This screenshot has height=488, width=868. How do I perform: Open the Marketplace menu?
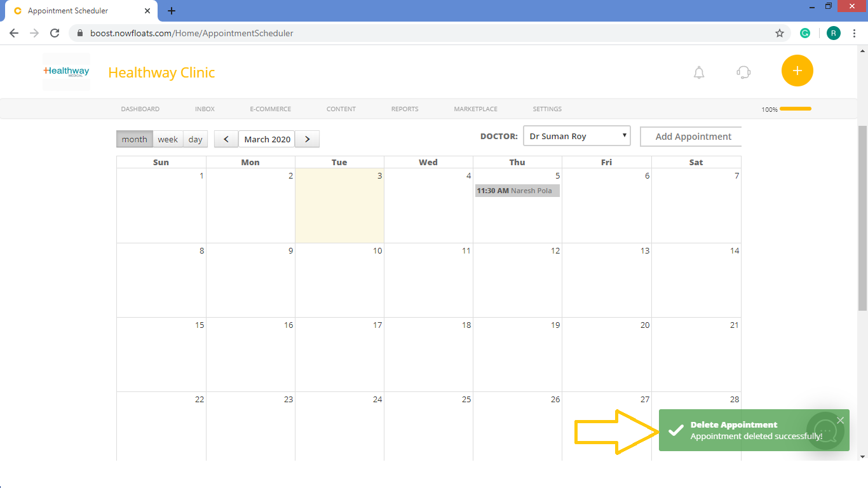[476, 109]
